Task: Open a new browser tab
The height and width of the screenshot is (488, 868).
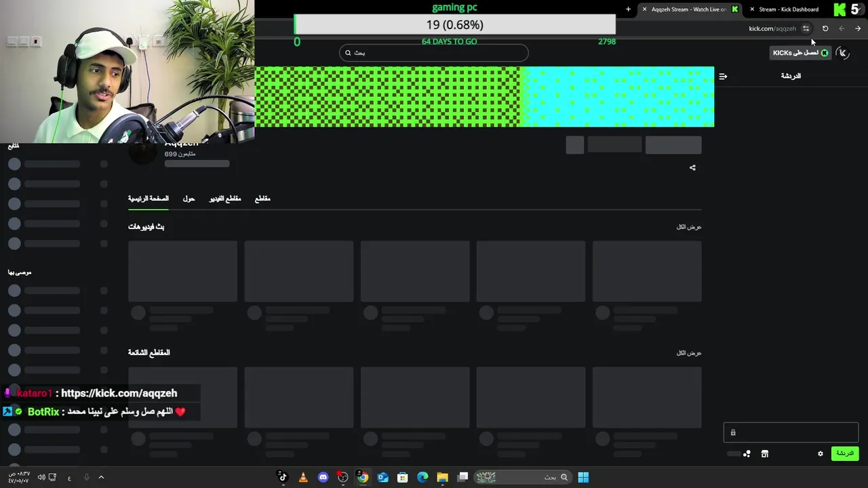Action: (628, 9)
